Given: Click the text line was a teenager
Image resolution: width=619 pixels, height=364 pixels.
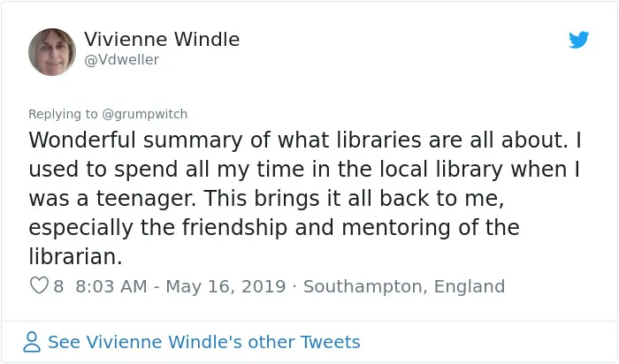Looking at the screenshot, I should click(266, 199).
